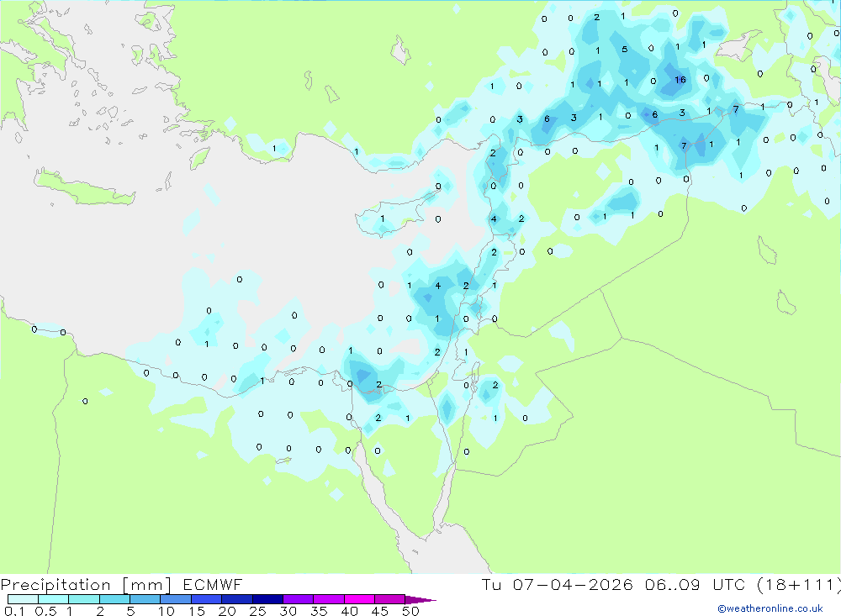Click the "(18+111)" forecast offset text
This screenshot has width=841, height=616.
[799, 585]
